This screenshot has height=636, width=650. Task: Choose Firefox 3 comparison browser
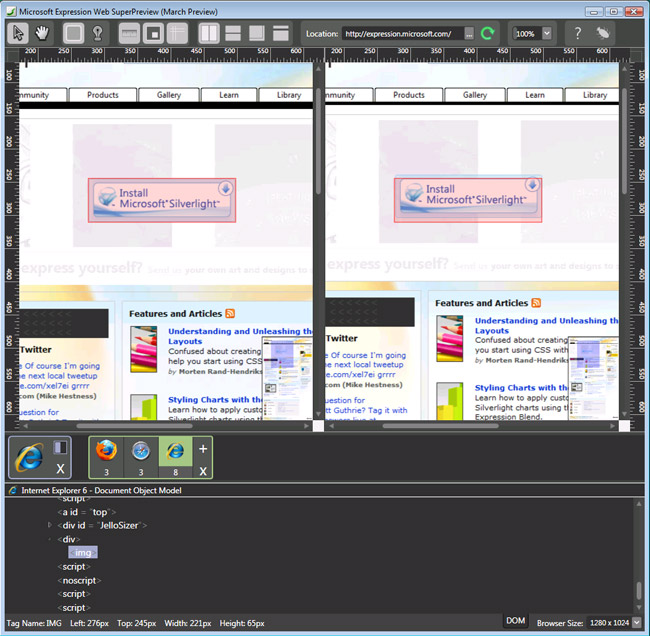(x=107, y=457)
